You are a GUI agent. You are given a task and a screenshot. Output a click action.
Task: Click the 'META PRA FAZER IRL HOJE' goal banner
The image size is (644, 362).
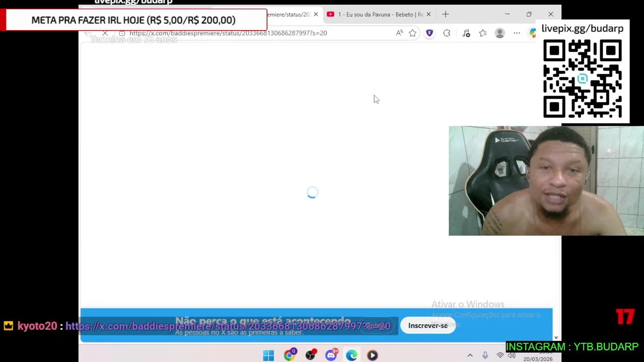pyautogui.click(x=133, y=20)
